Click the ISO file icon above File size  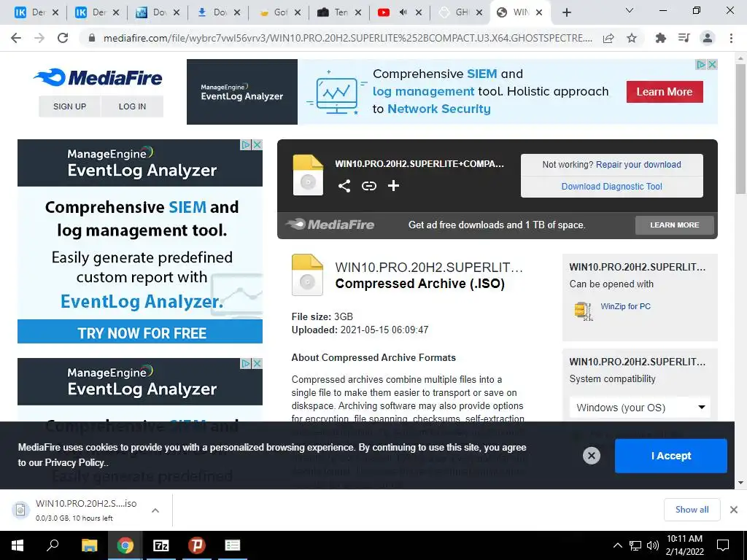[307, 275]
